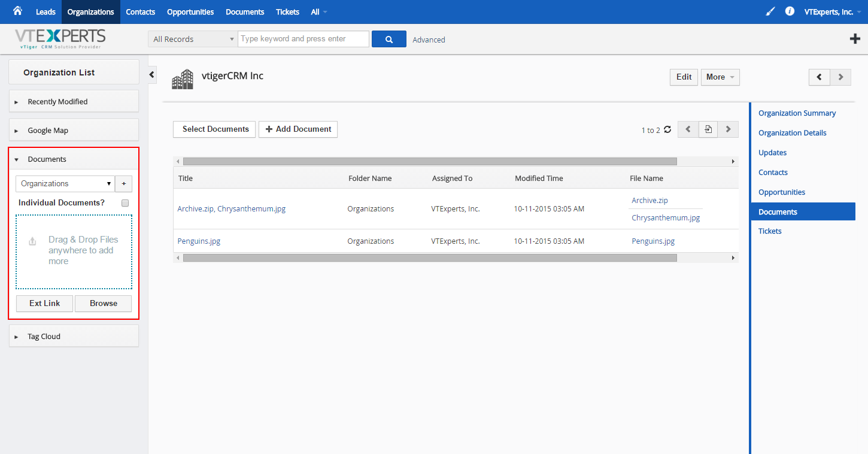Image resolution: width=868 pixels, height=454 pixels.
Task: Go to next documents page
Action: 728,129
